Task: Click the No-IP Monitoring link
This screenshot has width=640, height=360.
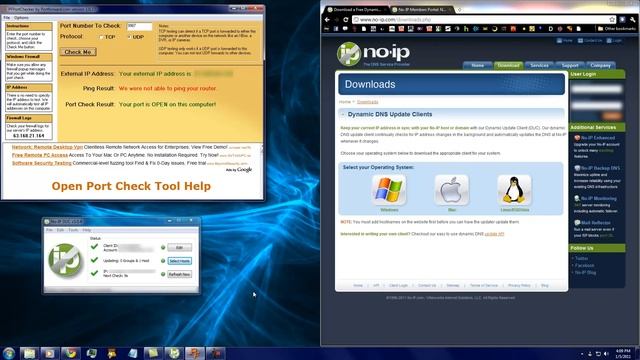Action: click(599, 198)
